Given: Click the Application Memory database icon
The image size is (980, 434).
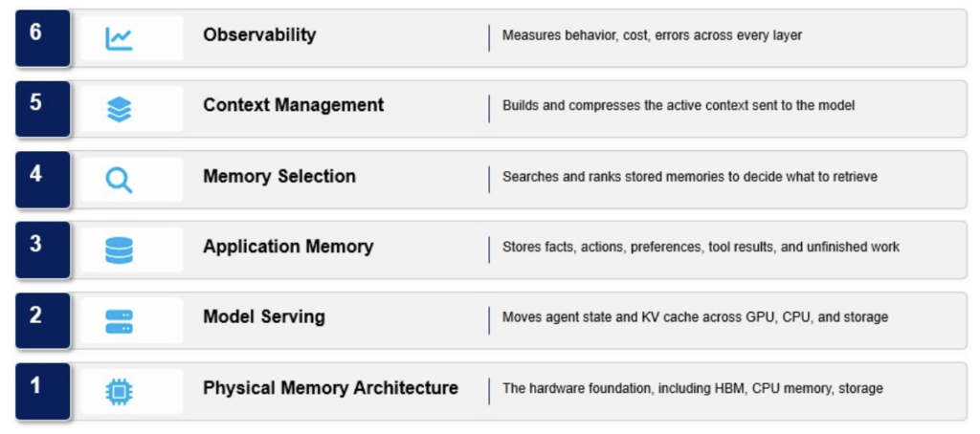Looking at the screenshot, I should (x=119, y=250).
